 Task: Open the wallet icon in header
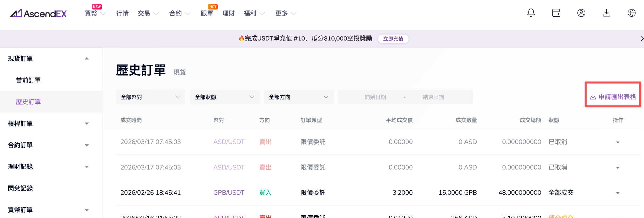point(556,13)
